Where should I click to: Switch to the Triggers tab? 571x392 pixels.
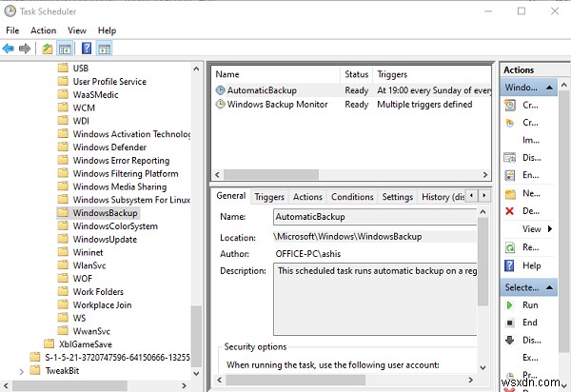click(269, 197)
